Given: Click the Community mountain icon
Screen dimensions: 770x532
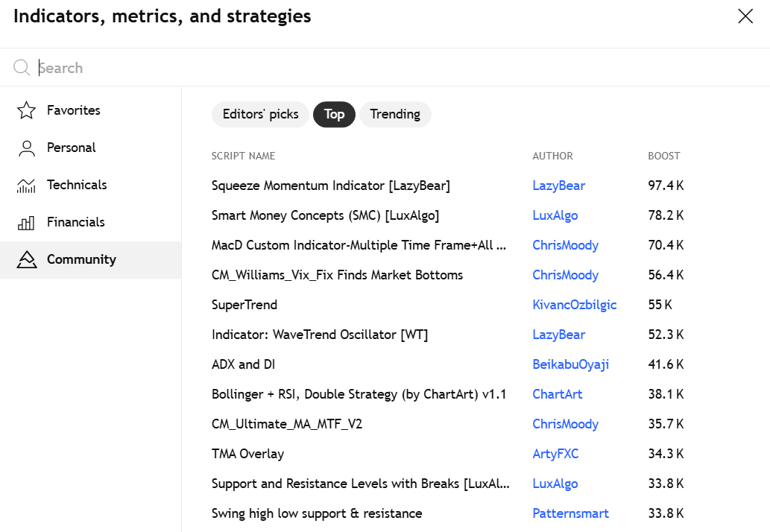Looking at the screenshot, I should 27,259.
